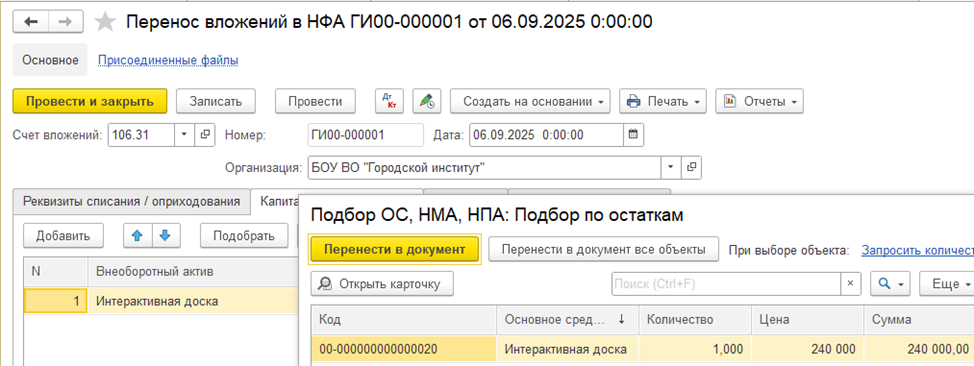
Task: Click the N column header
Action: tap(55, 272)
